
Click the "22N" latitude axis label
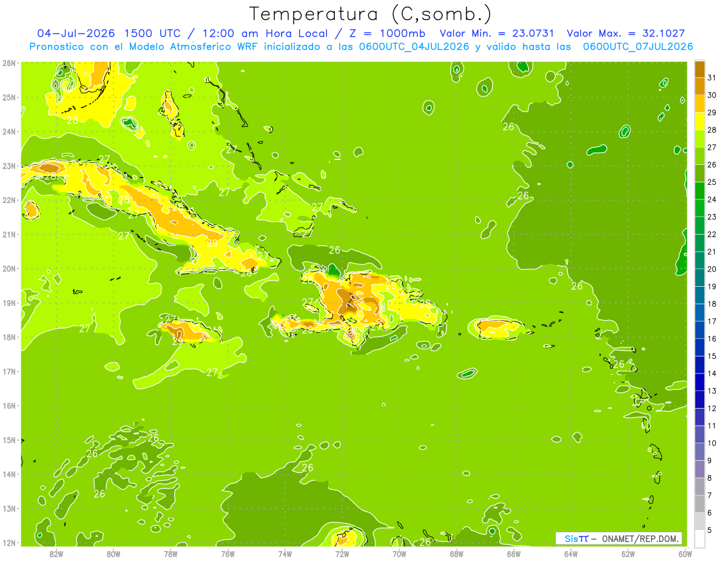pyautogui.click(x=9, y=200)
